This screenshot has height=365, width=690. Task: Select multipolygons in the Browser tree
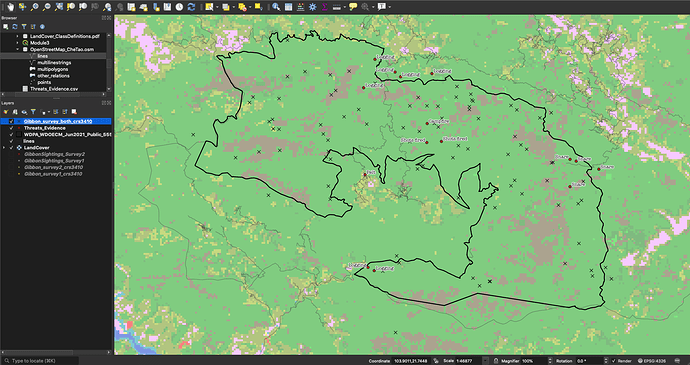pos(52,70)
